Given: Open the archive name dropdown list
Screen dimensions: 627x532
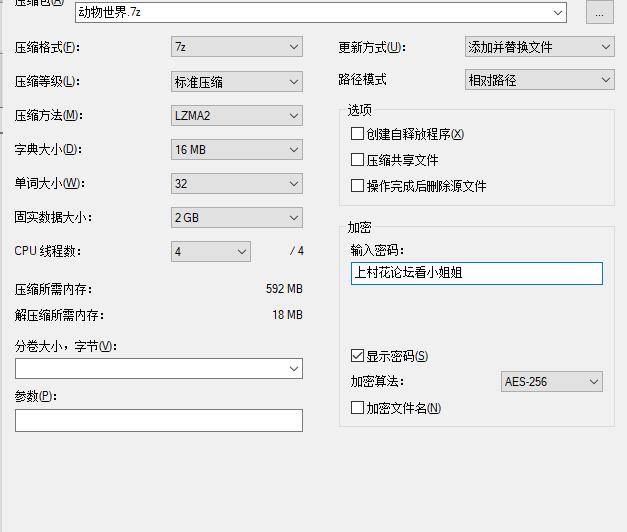Looking at the screenshot, I should point(557,12).
